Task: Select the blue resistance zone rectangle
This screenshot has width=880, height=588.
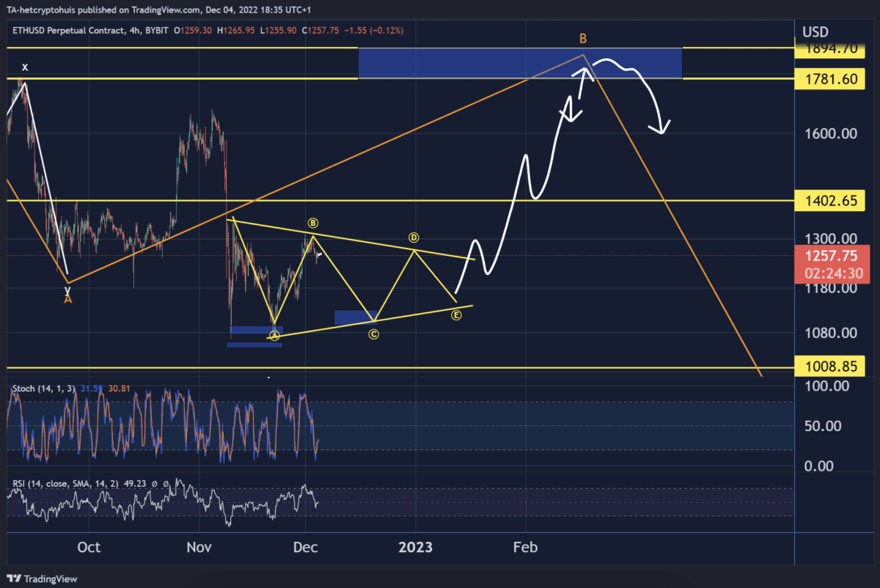Action: [x=520, y=63]
